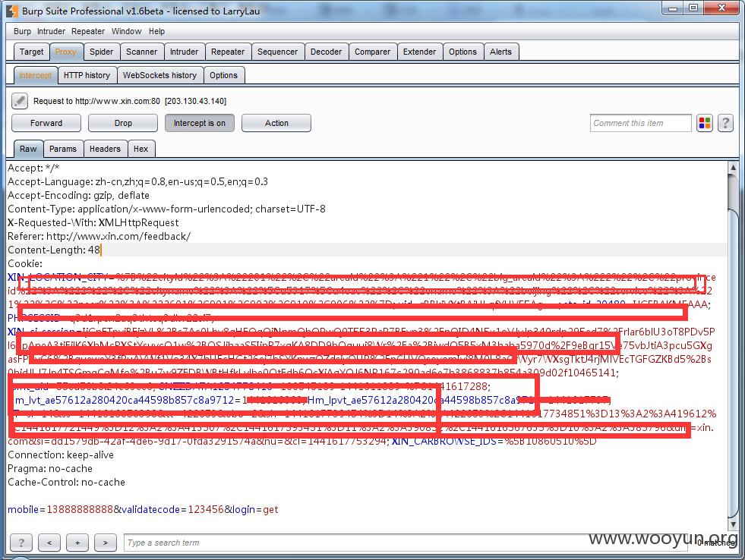Click the X-Requested-With header line
Image resolution: width=745 pixels, height=560 pixels.
click(x=93, y=222)
